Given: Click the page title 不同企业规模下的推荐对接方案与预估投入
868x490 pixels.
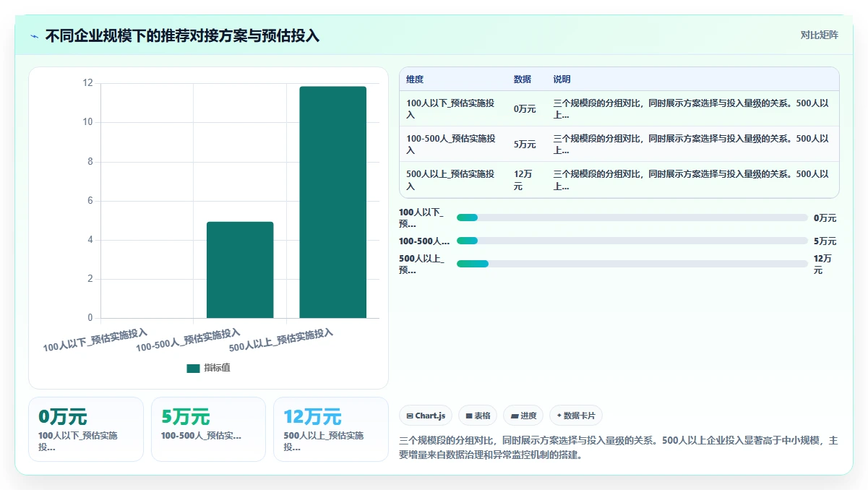Looking at the screenshot, I should coord(182,35).
